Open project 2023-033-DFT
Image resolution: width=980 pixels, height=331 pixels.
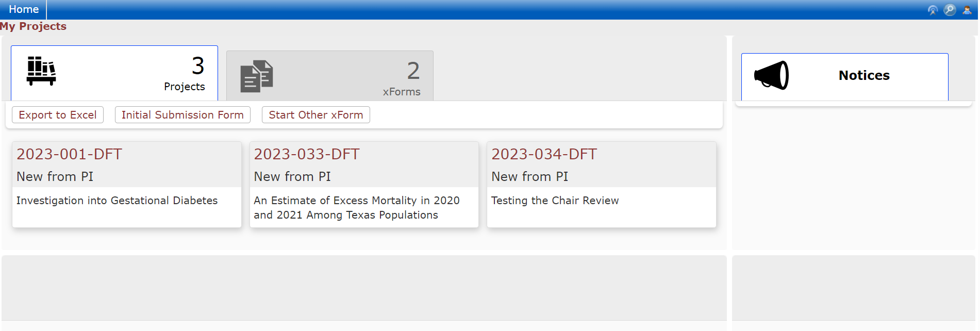click(x=307, y=154)
